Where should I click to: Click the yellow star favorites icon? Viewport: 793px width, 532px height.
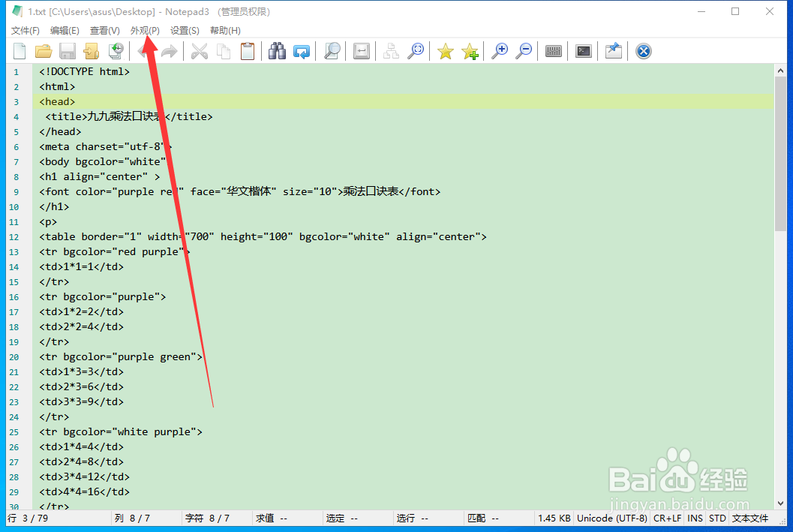coord(446,51)
